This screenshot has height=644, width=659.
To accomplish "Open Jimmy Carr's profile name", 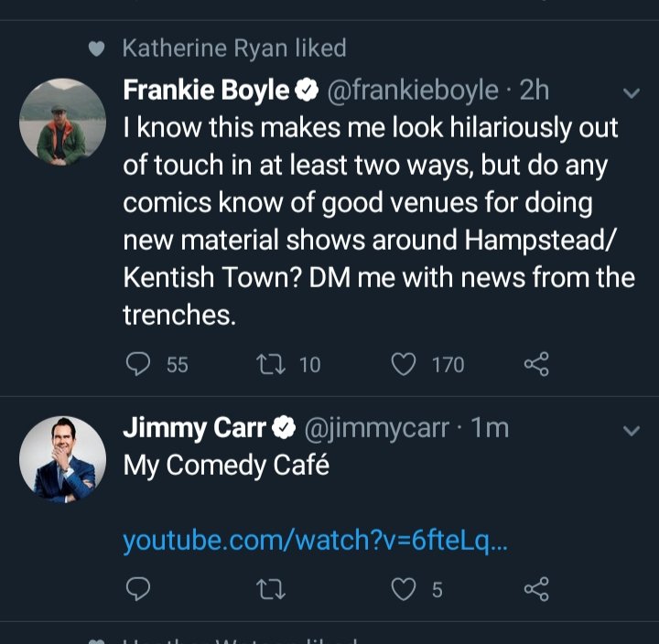I will 195,428.
